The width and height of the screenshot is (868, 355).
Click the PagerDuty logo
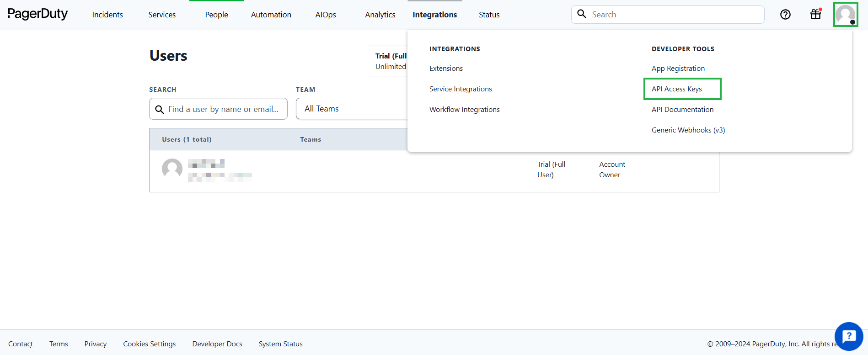point(38,14)
